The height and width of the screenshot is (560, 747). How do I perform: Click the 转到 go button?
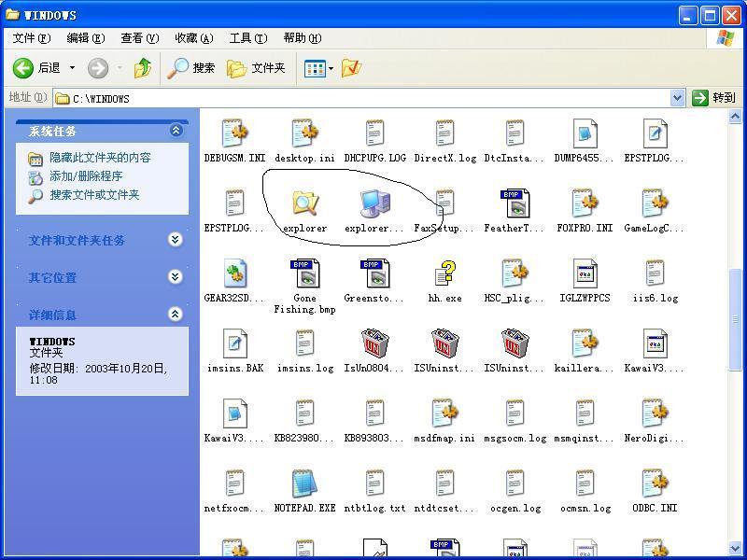(x=714, y=98)
